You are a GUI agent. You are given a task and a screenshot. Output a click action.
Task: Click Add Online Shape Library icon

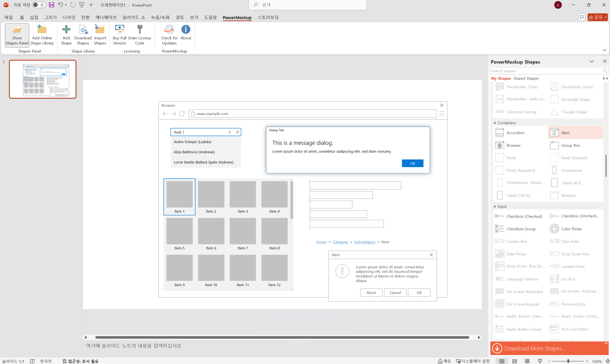tap(42, 30)
